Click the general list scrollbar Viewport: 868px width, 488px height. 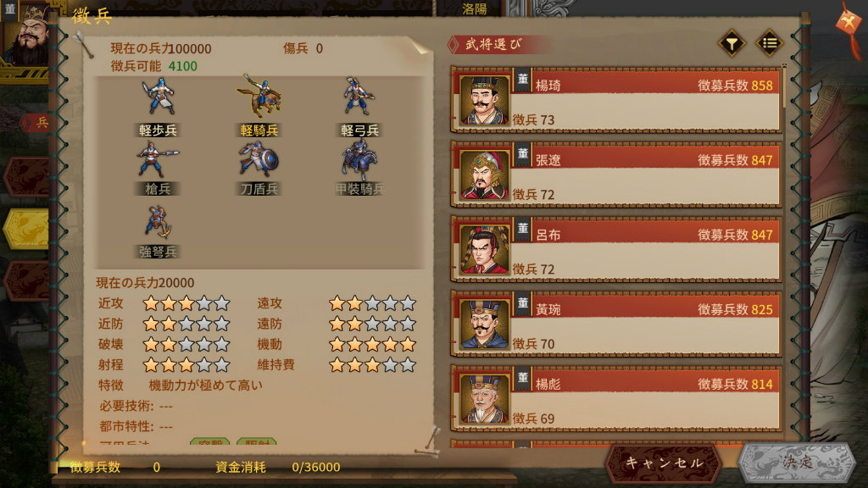click(784, 87)
